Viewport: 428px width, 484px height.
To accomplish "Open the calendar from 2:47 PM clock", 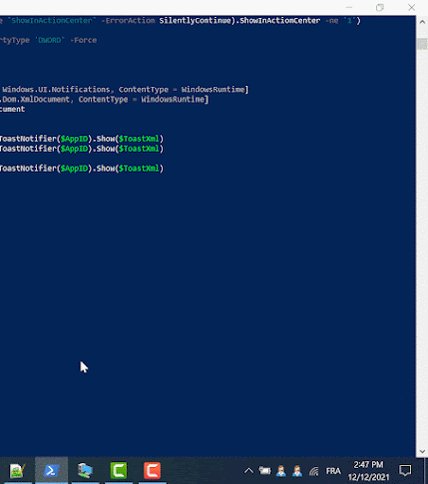I will point(368,471).
